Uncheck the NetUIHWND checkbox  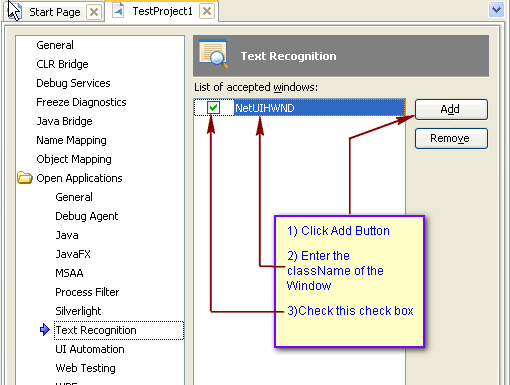213,108
